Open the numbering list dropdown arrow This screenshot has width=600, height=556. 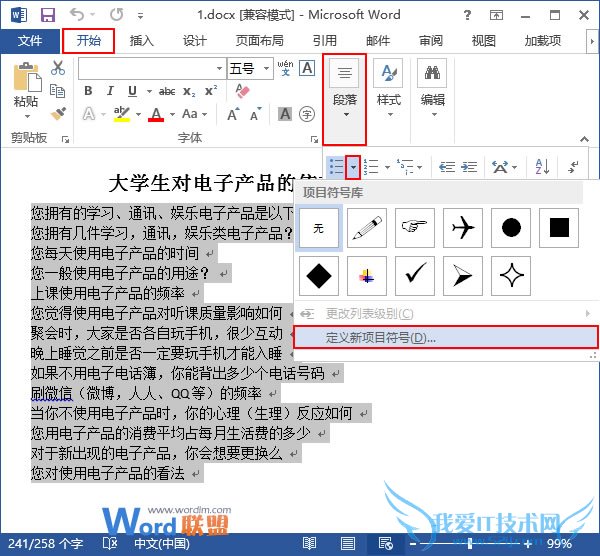pyautogui.click(x=387, y=167)
